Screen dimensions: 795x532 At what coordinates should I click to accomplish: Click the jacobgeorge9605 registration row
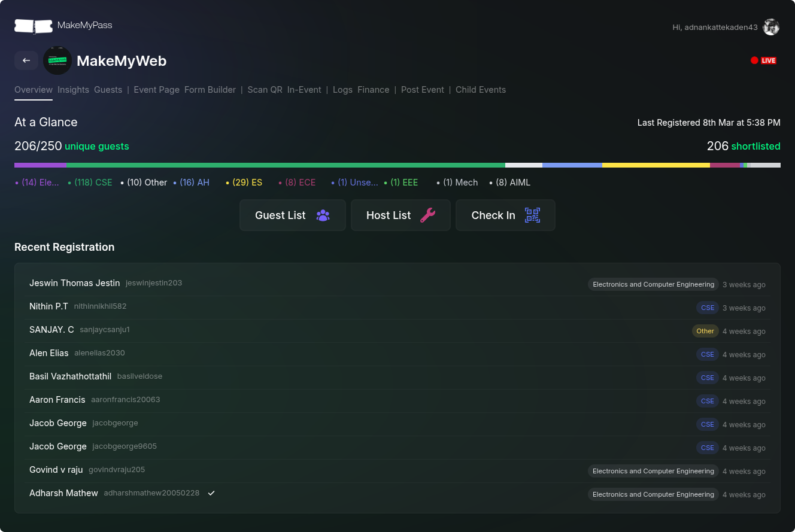[x=397, y=447]
